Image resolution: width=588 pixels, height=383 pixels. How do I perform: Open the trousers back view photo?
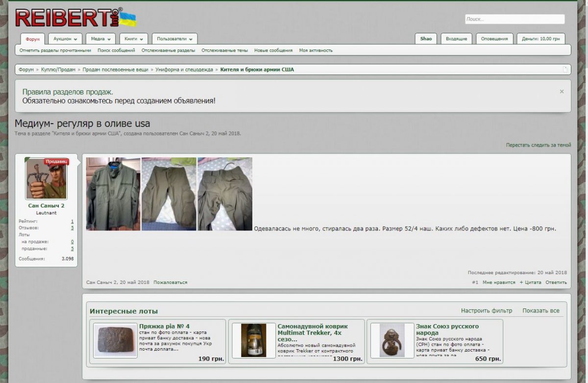point(225,194)
